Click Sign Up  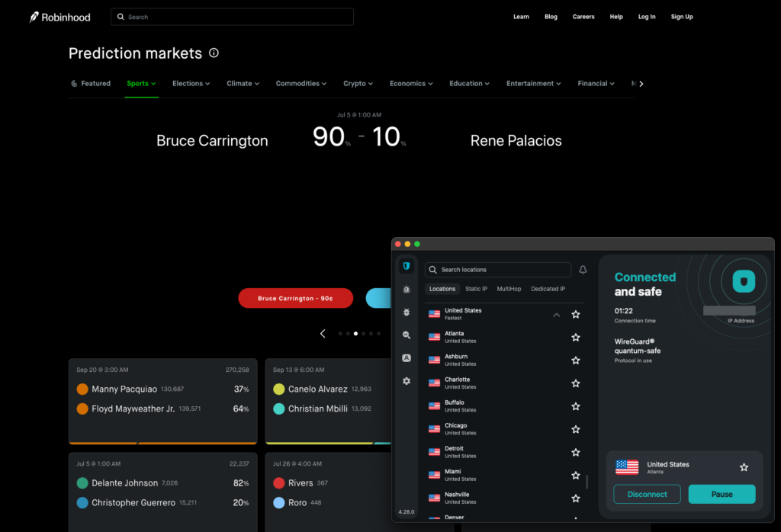click(x=682, y=17)
